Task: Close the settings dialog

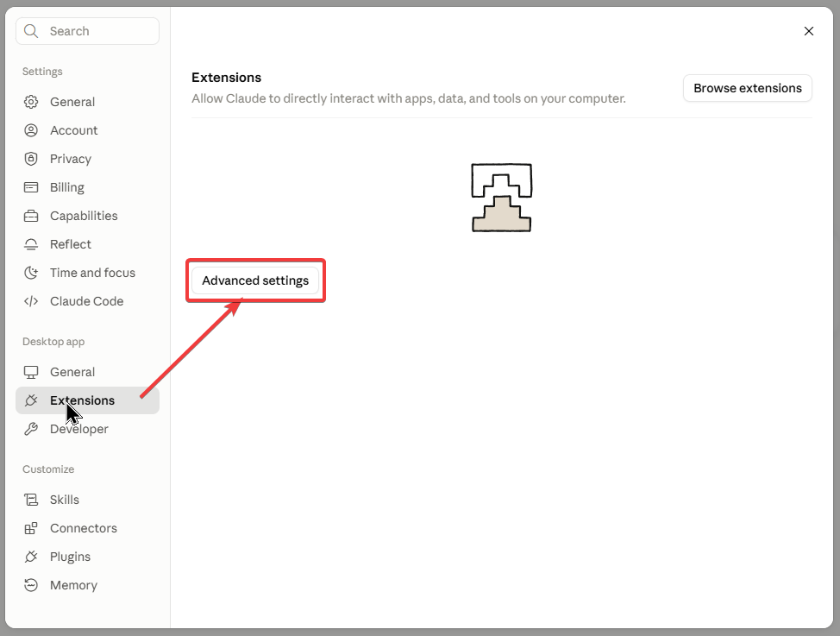Action: (x=809, y=31)
